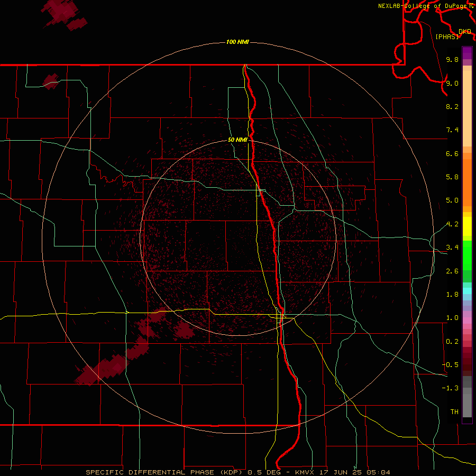The width and height of the screenshot is (476, 476).
Task: Pick the gray segment at scale bottom
Action: [x=467, y=405]
